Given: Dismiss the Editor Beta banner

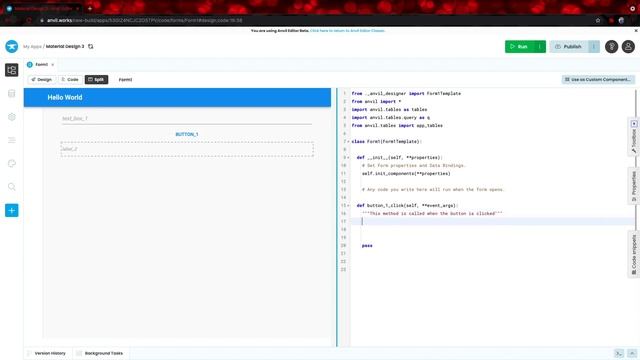Looking at the screenshot, I should pyautogui.click(x=636, y=31).
